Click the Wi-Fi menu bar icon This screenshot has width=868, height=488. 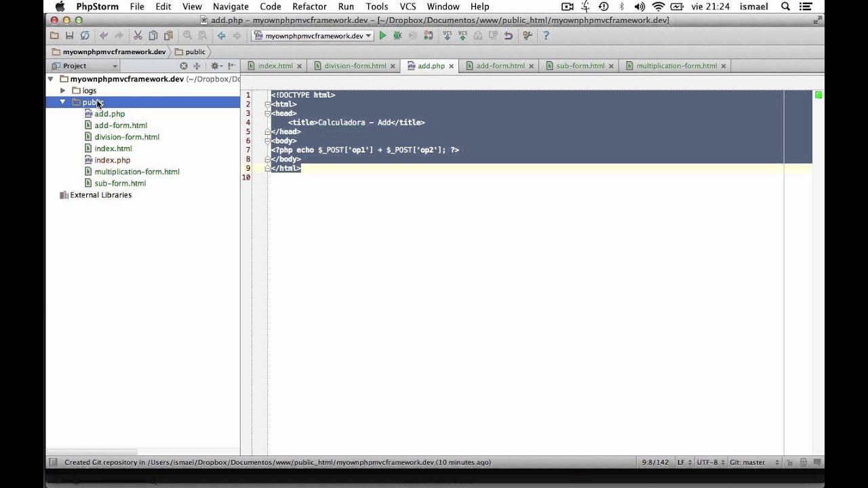click(658, 7)
